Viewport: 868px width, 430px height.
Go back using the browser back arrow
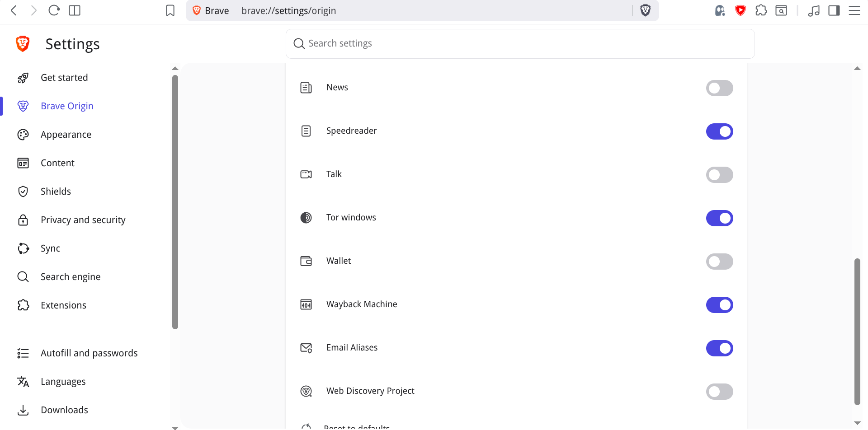pyautogui.click(x=14, y=10)
